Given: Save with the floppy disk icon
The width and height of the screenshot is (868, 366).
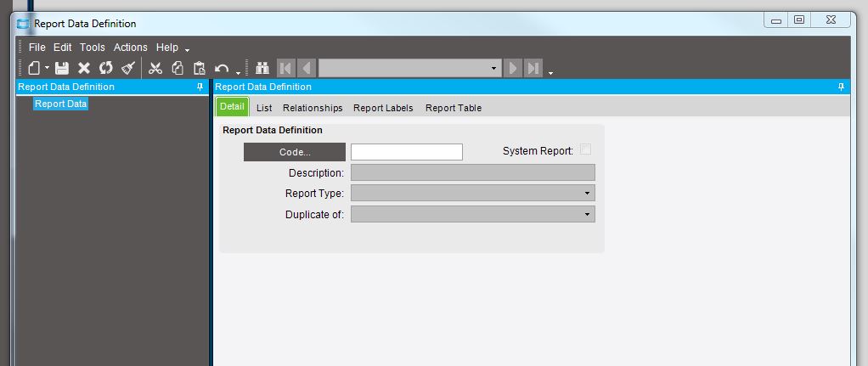Looking at the screenshot, I should pyautogui.click(x=61, y=68).
